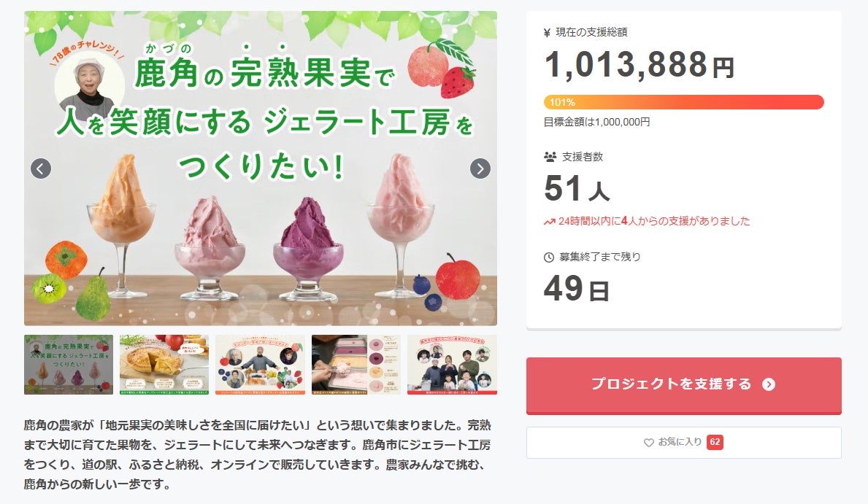Screen dimensions: 868x504
Task: Click the previous slide arrow on carousel
Action: [x=41, y=168]
